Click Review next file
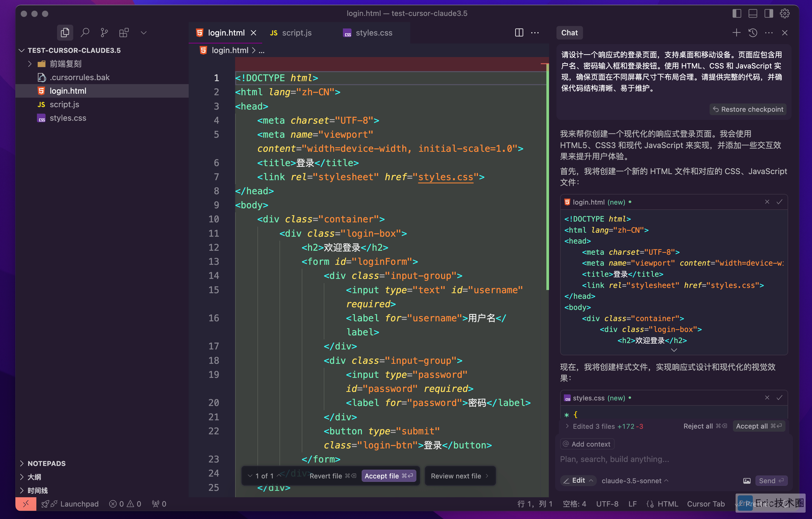Screen dimensions: 812x519 (460, 476)
